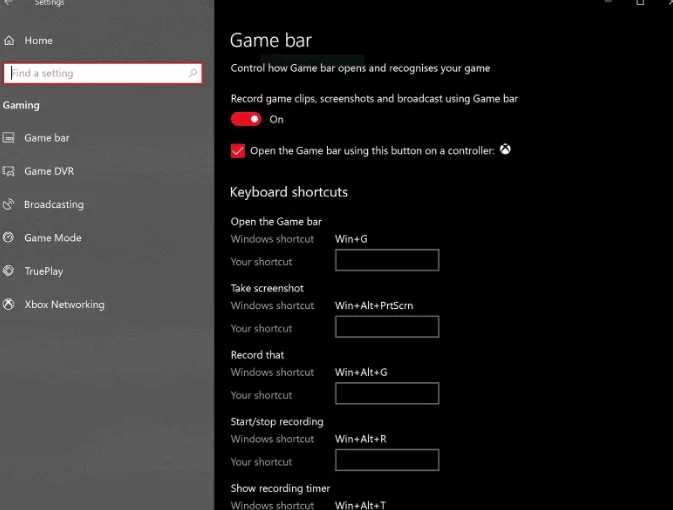Click Your shortcut field for Take screenshot

pyautogui.click(x=387, y=327)
